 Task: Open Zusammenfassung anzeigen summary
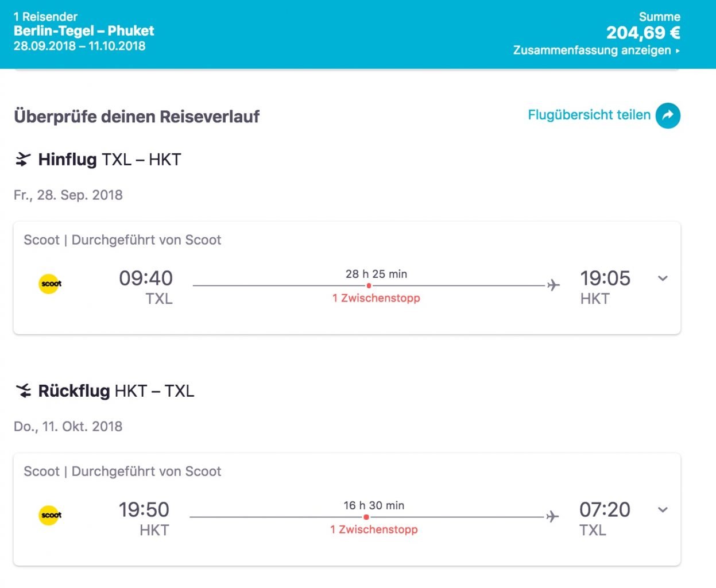[x=597, y=50]
